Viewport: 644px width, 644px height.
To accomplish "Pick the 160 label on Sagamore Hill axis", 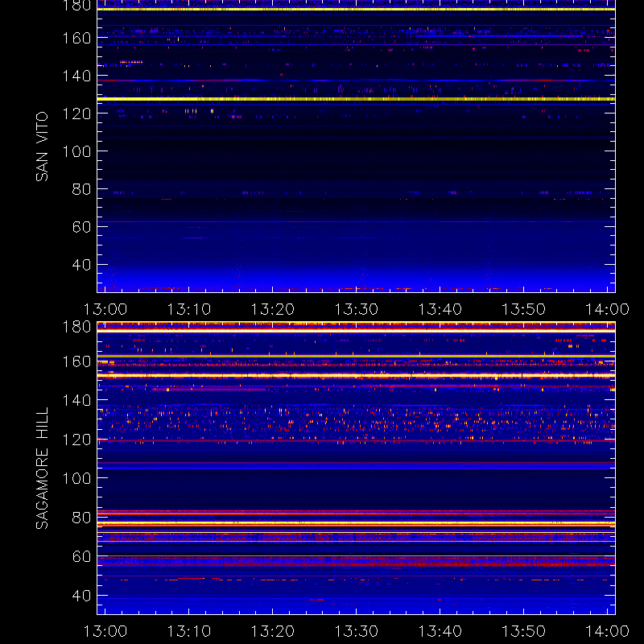I will tap(76, 361).
